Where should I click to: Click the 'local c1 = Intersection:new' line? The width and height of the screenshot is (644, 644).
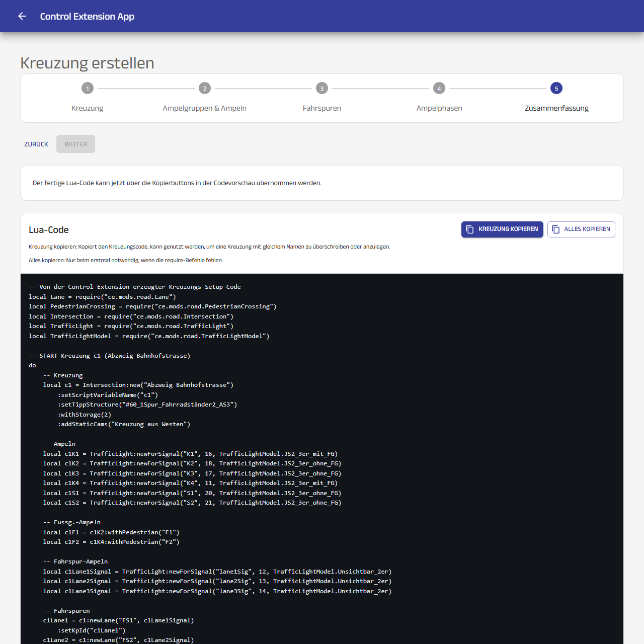point(138,385)
